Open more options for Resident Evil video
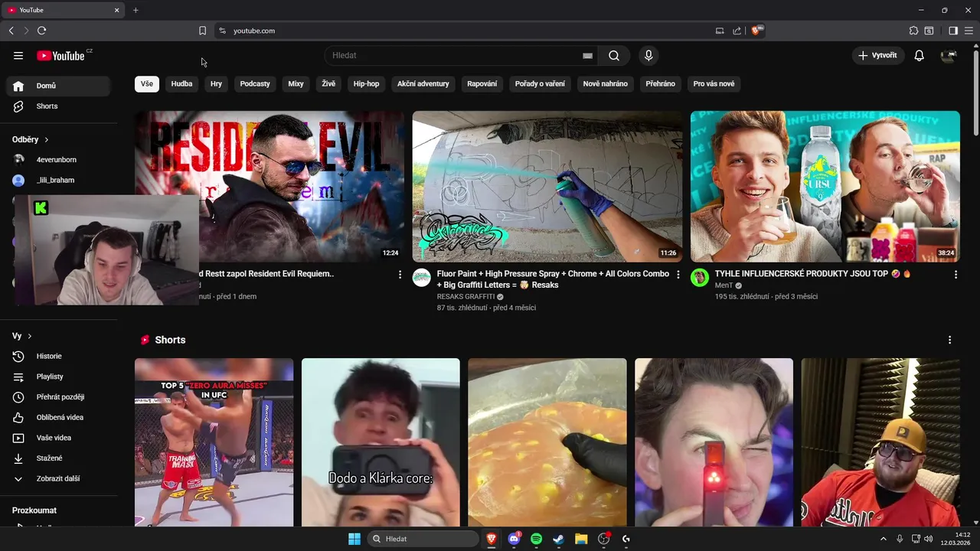The width and height of the screenshot is (980, 551). [x=400, y=274]
